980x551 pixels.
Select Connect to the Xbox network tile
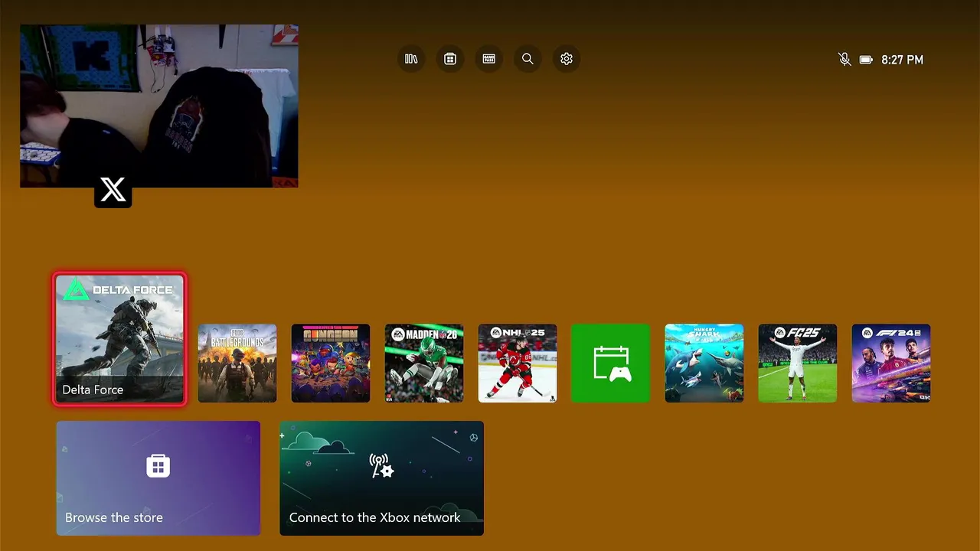(381, 478)
